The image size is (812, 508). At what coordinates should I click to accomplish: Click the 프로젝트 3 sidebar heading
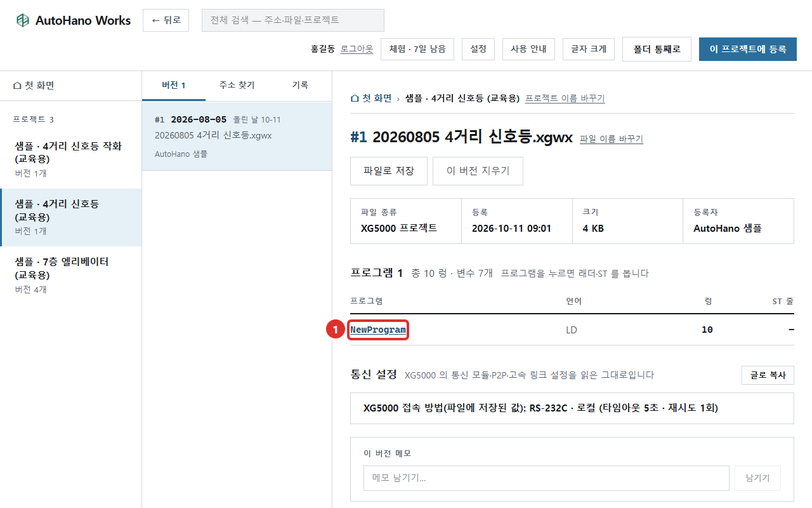[33, 119]
